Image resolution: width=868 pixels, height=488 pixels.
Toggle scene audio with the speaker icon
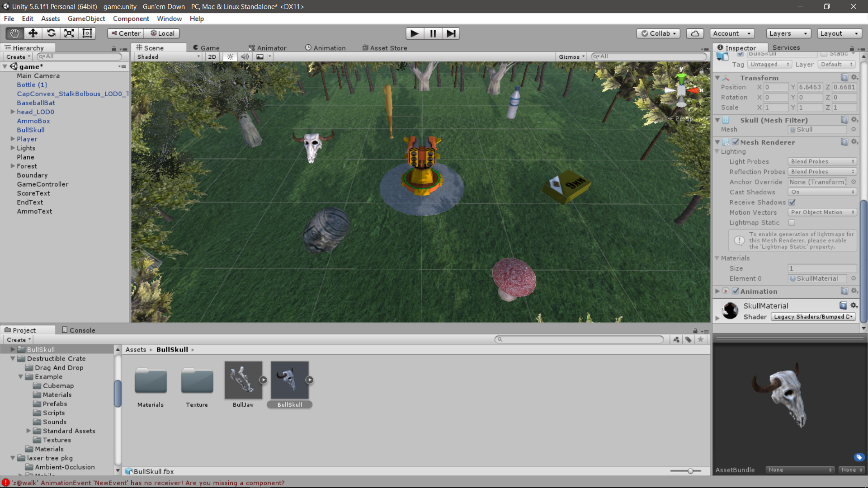[x=245, y=56]
